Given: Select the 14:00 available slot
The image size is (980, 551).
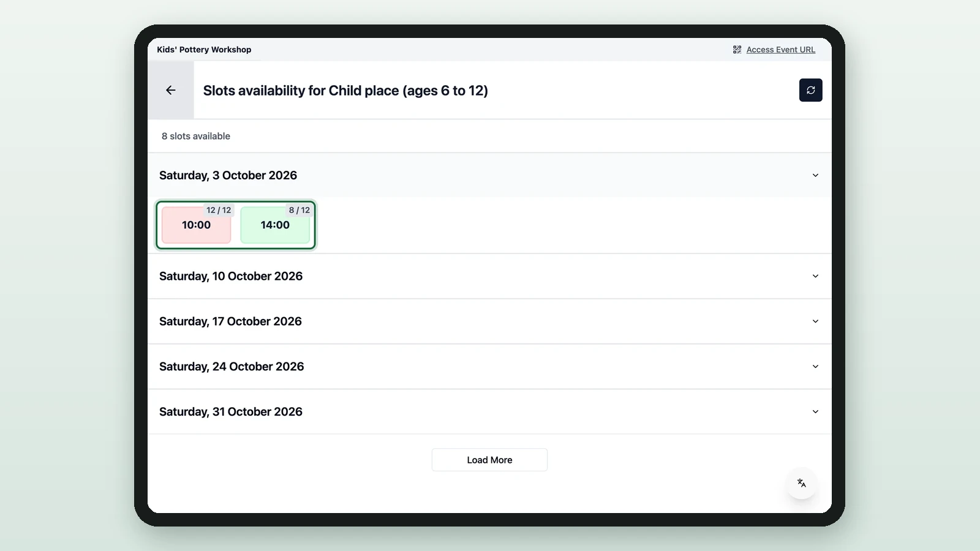Looking at the screenshot, I should pos(275,225).
